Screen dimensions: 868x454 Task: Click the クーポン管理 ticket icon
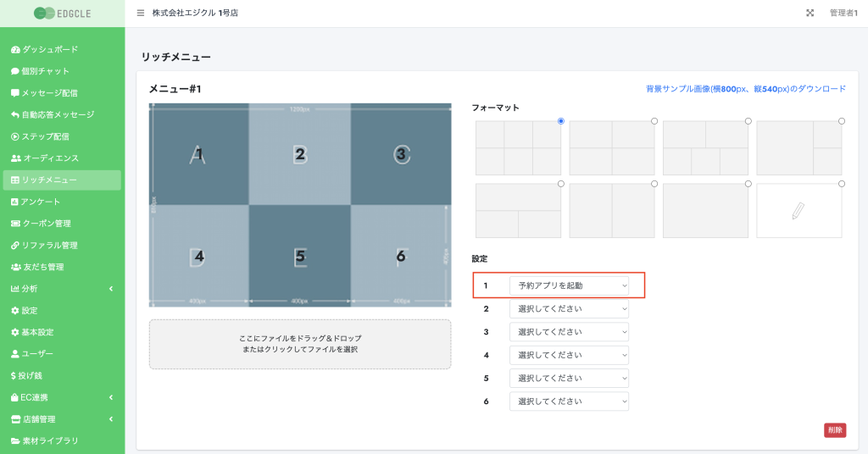pos(15,224)
